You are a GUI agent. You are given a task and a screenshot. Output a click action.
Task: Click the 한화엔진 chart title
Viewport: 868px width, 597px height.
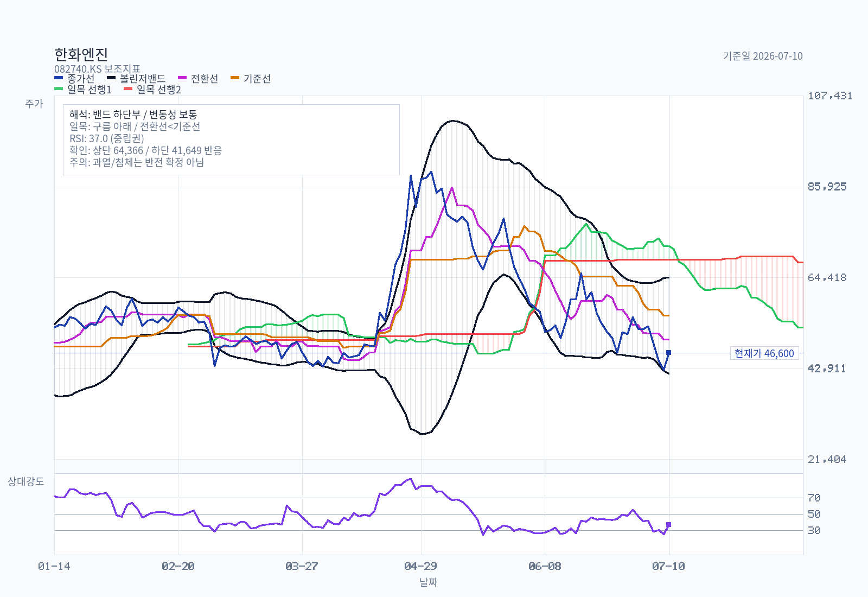[81, 54]
